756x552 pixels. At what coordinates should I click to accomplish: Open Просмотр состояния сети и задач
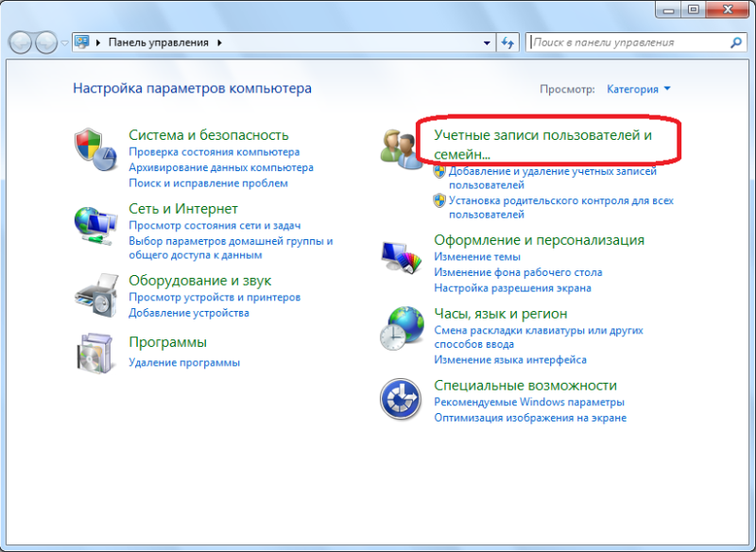215,225
